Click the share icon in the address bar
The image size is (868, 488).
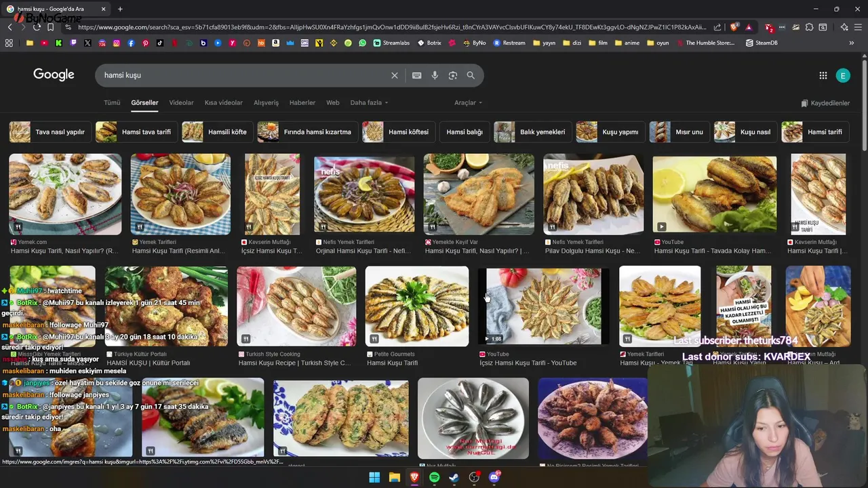pos(717,27)
